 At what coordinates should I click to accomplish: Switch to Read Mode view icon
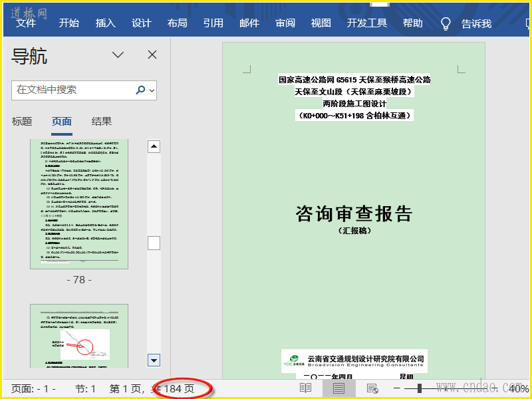click(x=305, y=388)
